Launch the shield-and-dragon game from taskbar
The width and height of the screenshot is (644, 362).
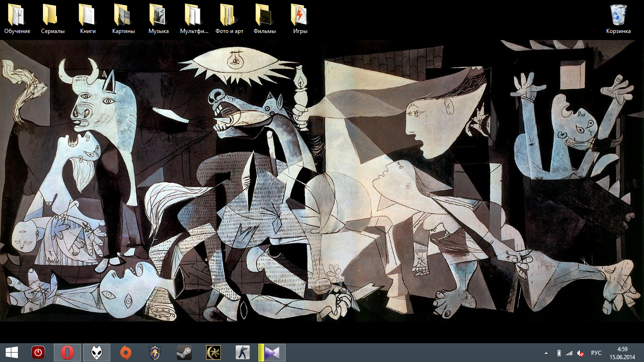coord(155,353)
